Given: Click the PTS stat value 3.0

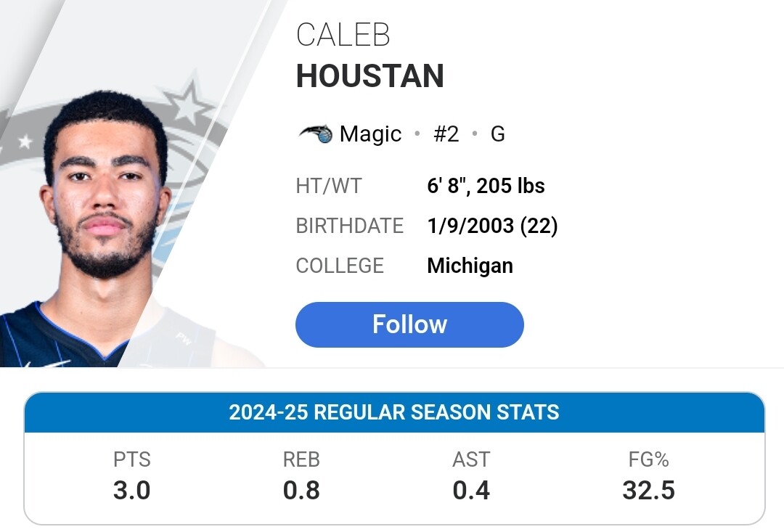Looking at the screenshot, I should pos(131,490).
